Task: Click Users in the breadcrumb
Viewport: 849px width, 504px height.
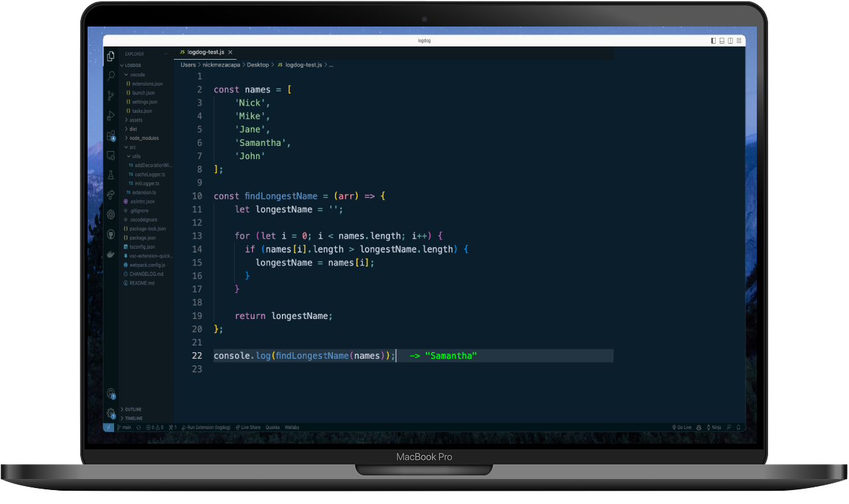Action: [x=188, y=65]
